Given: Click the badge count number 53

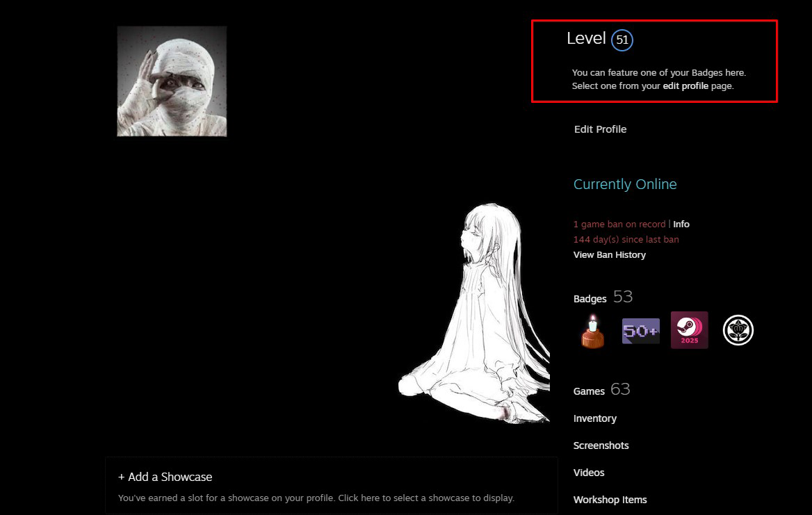Looking at the screenshot, I should 623,297.
